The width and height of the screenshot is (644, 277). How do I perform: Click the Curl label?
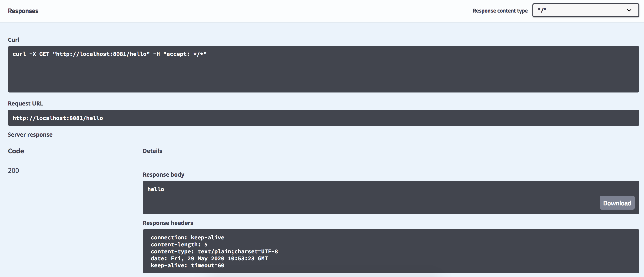click(13, 40)
